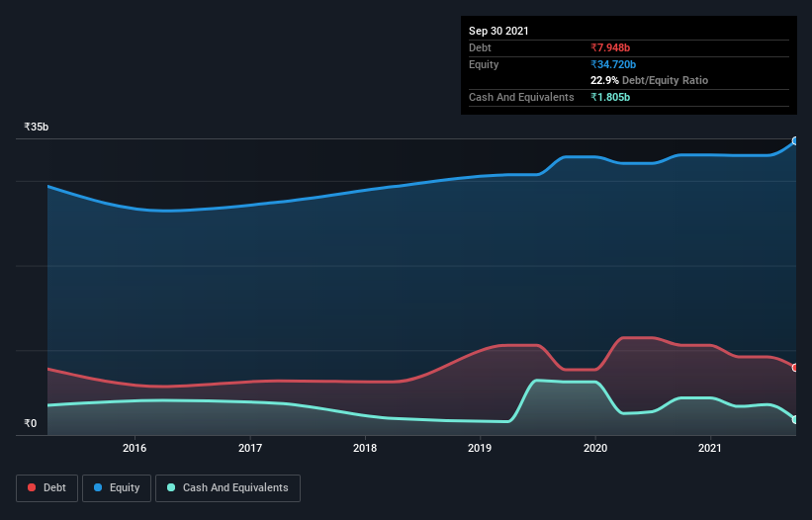Click the ₹1.805b cash value

click(x=610, y=97)
